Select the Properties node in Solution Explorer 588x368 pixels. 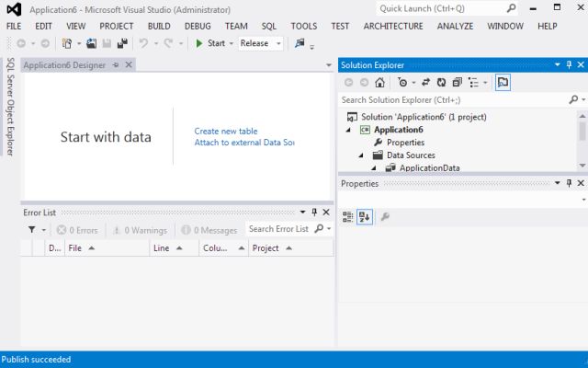tap(406, 143)
